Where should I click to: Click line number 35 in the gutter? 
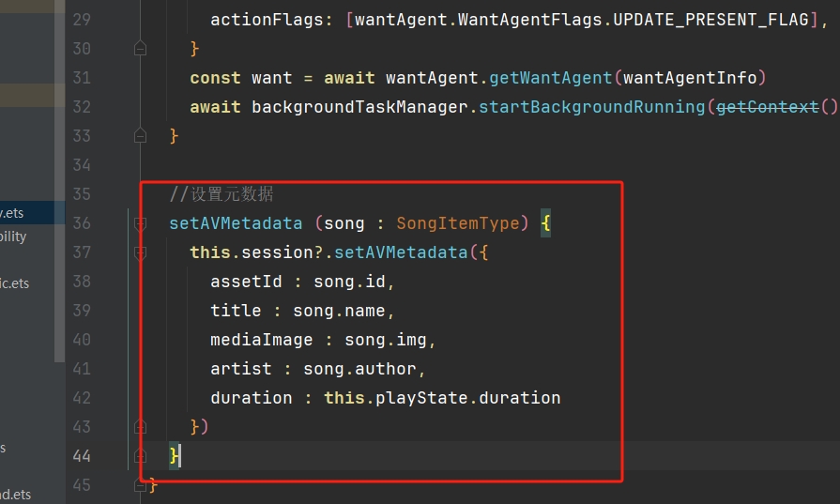[82, 194]
